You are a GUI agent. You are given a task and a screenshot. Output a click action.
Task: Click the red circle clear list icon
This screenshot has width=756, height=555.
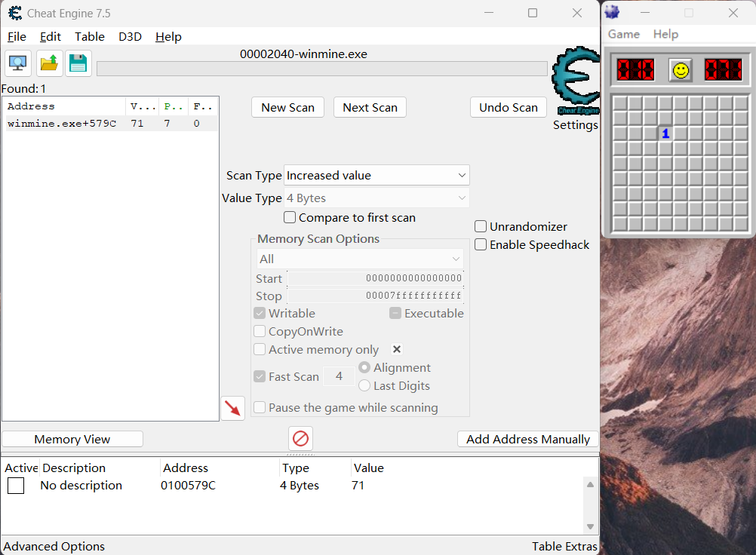point(300,438)
